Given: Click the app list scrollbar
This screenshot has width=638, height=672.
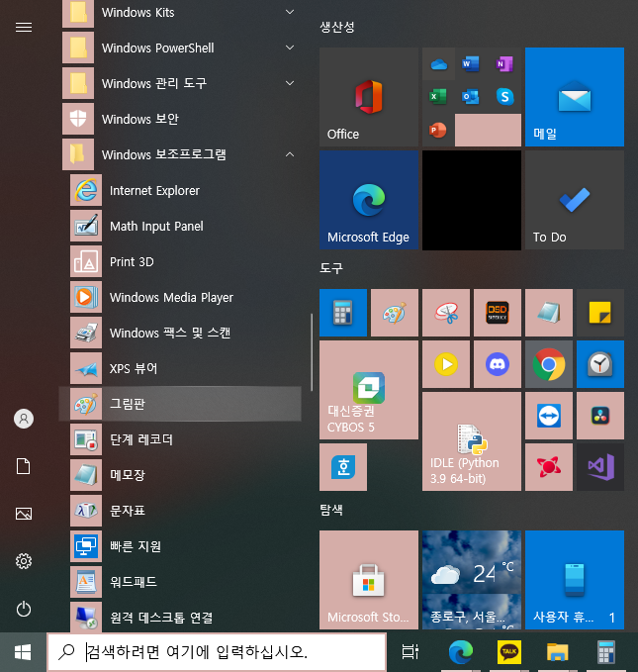Looking at the screenshot, I should coord(312,351).
